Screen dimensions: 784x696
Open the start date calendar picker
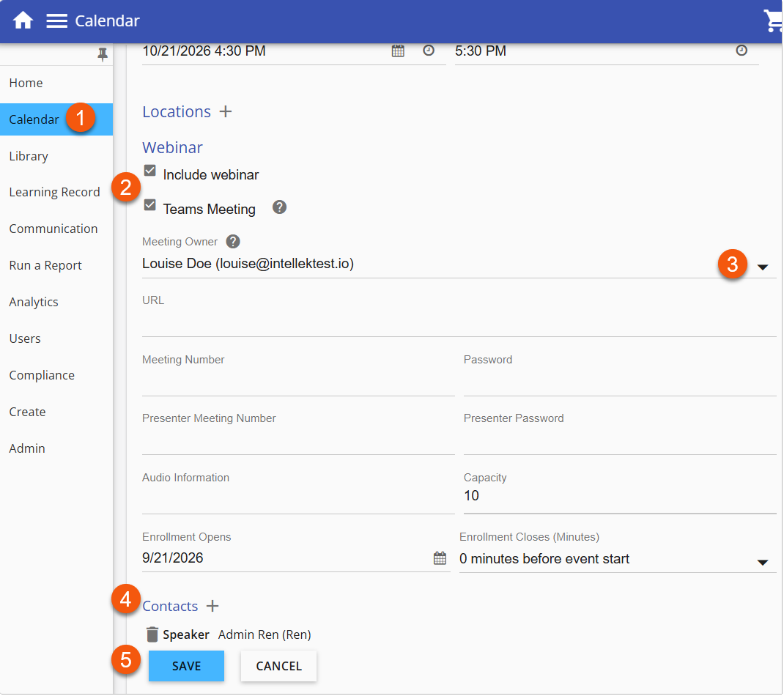[398, 51]
